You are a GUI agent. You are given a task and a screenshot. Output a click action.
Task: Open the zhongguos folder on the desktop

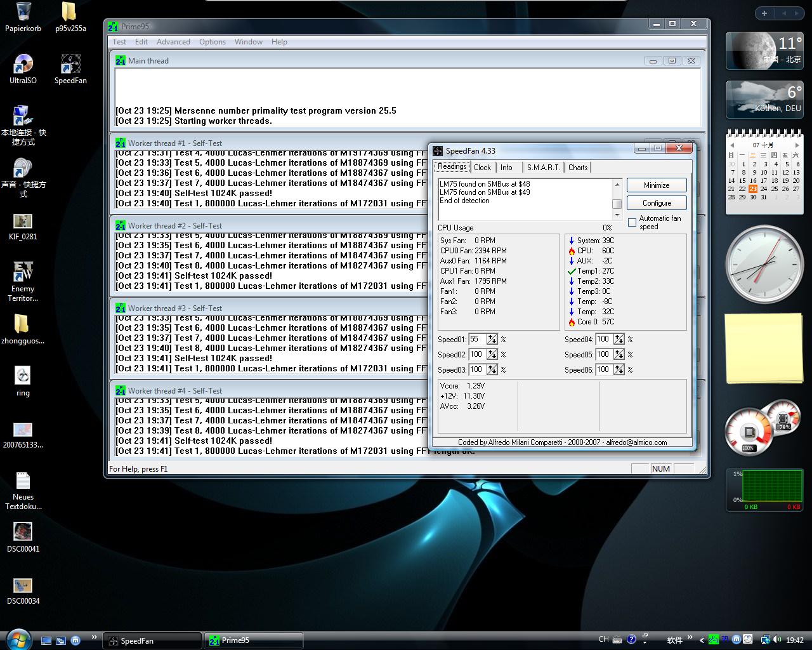click(x=23, y=329)
